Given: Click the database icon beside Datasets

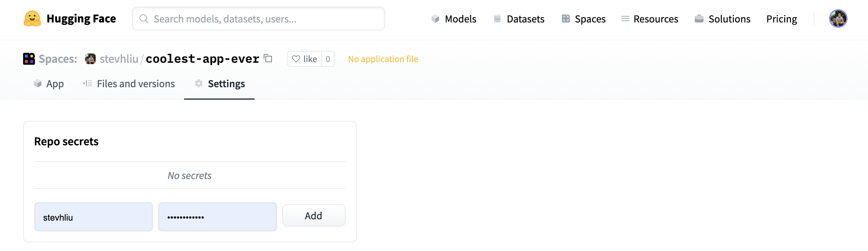Looking at the screenshot, I should [x=497, y=18].
